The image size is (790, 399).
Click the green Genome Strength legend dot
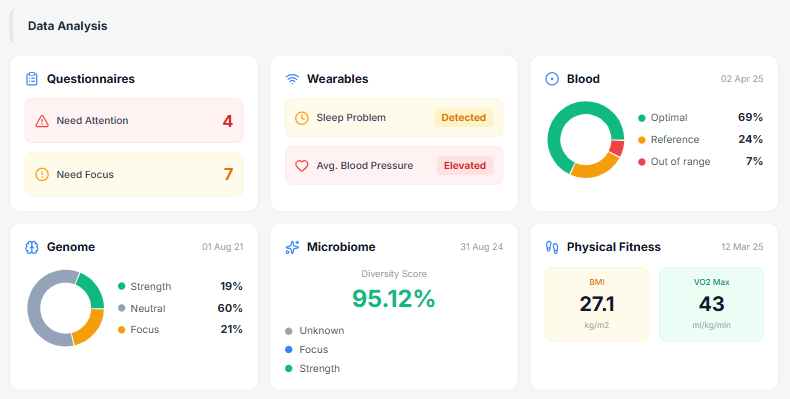121,286
